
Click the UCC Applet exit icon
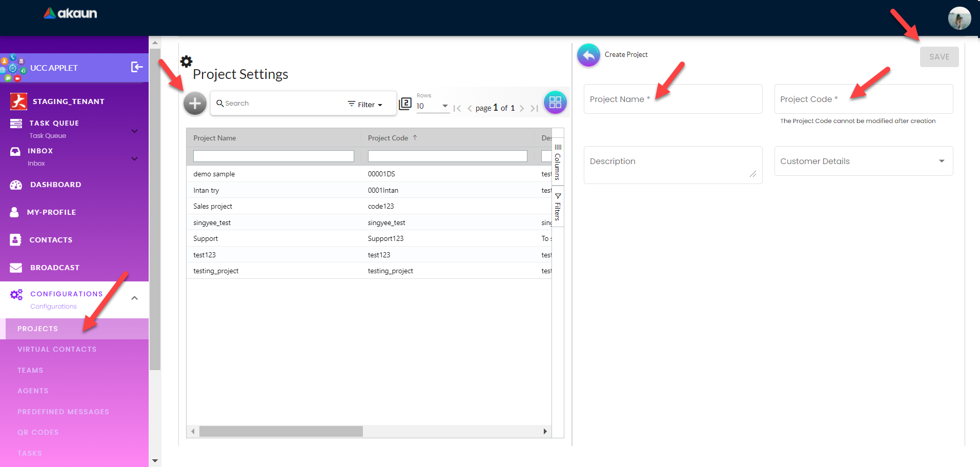[x=137, y=67]
